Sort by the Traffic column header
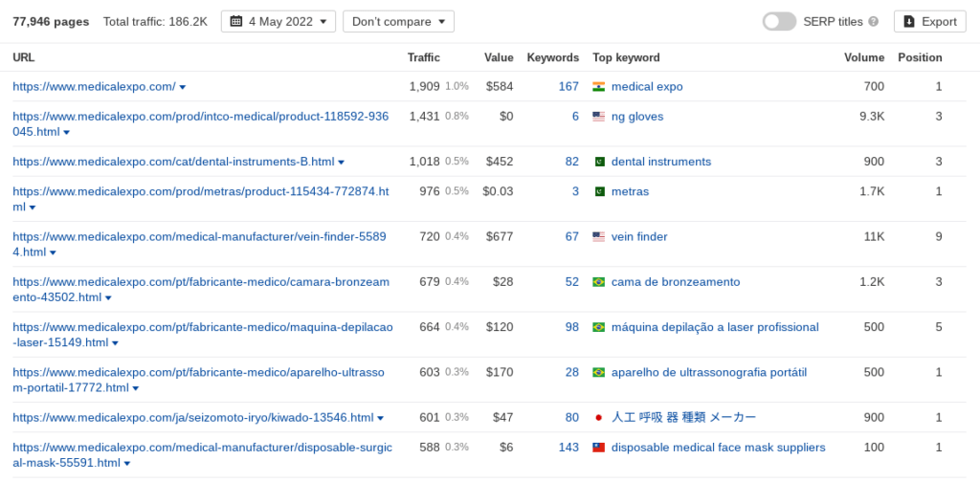The image size is (980, 482). point(424,57)
